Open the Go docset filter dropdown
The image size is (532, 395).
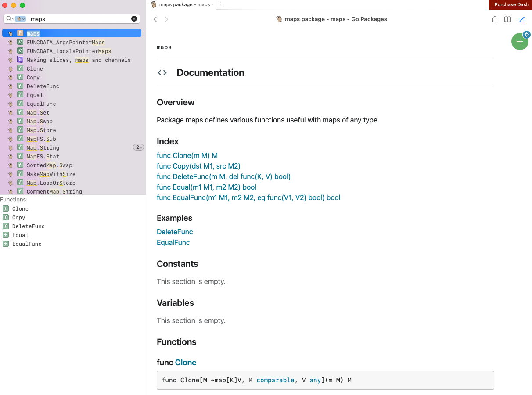(x=20, y=19)
